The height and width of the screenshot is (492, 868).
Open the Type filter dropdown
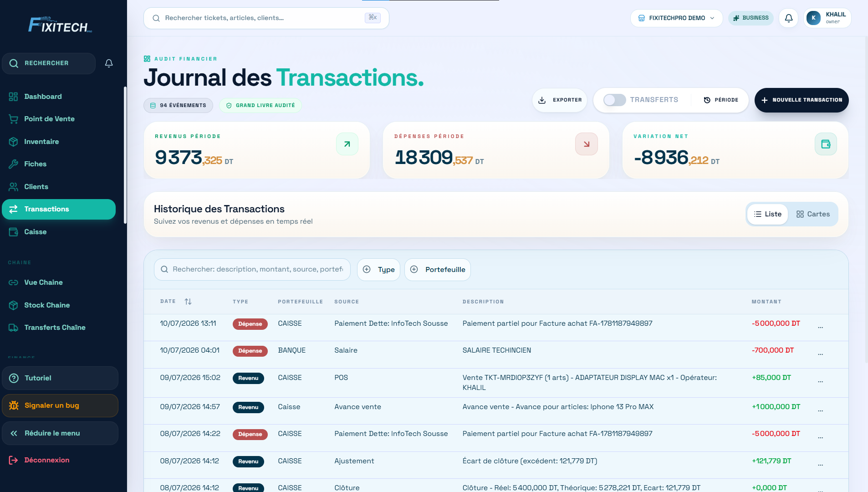coord(378,270)
